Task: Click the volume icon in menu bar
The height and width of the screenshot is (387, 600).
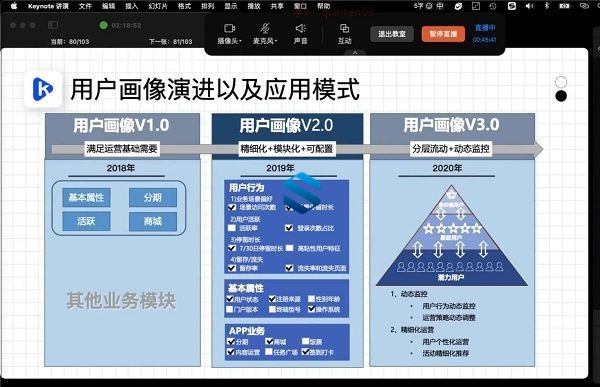Action: click(530, 6)
